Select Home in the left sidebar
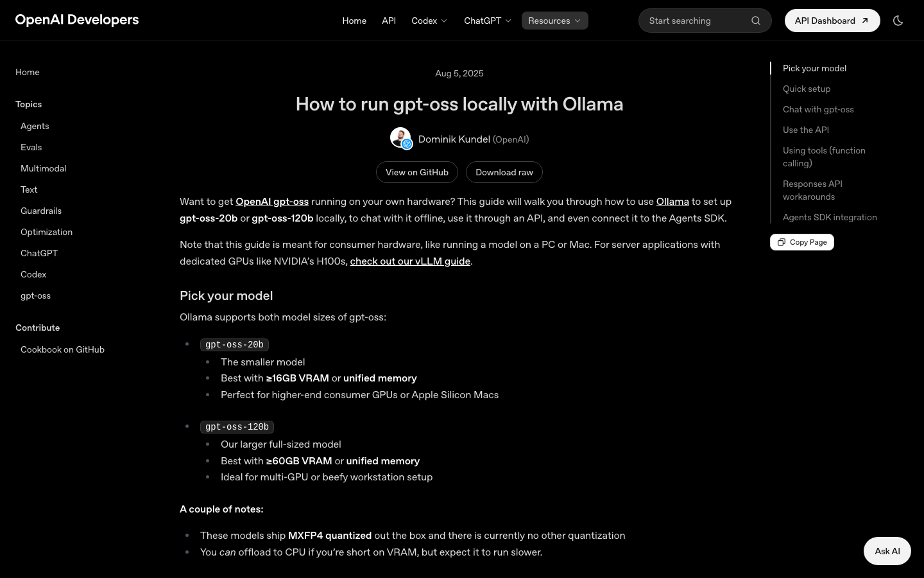The width and height of the screenshot is (924, 578). (28, 72)
